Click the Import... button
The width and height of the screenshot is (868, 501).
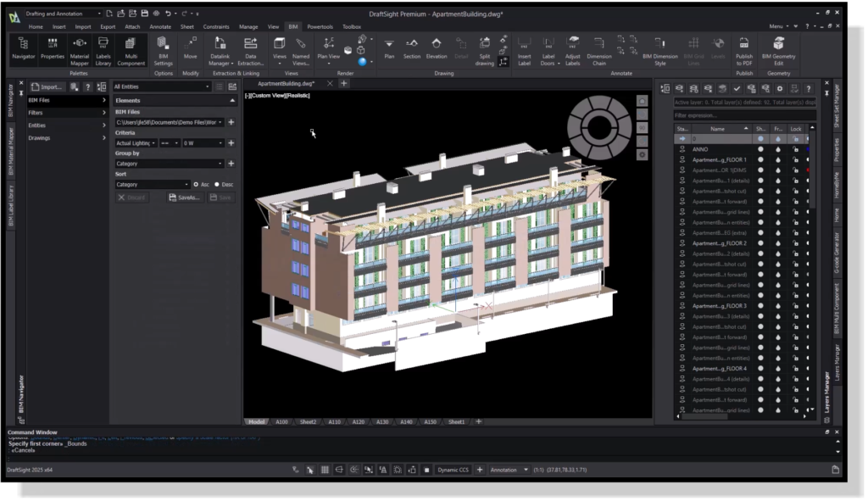(x=48, y=86)
